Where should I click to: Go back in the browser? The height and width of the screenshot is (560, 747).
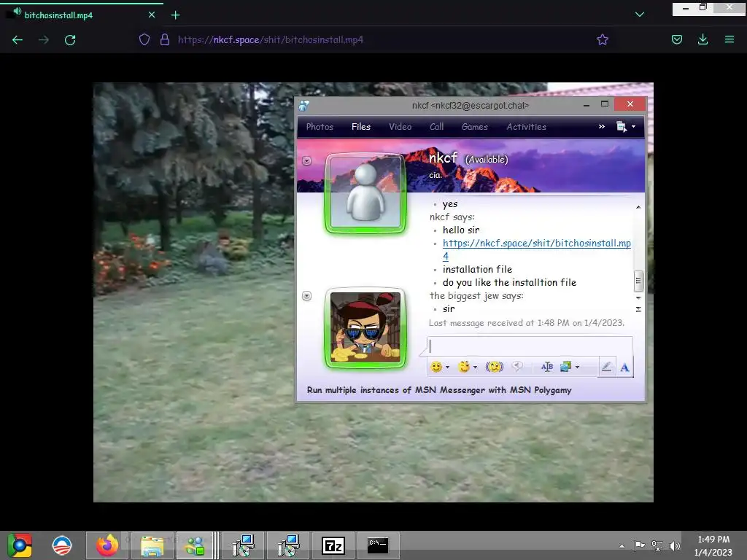coord(18,40)
